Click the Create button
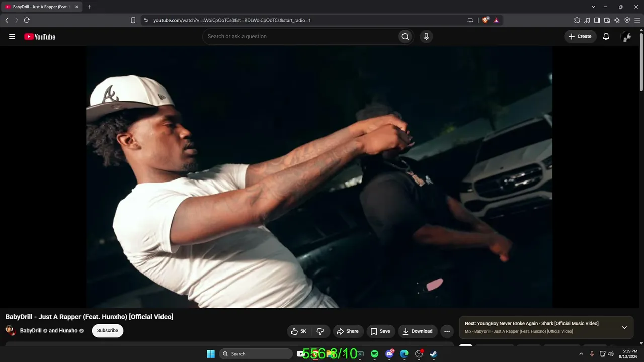The width and height of the screenshot is (644, 362). point(580,36)
